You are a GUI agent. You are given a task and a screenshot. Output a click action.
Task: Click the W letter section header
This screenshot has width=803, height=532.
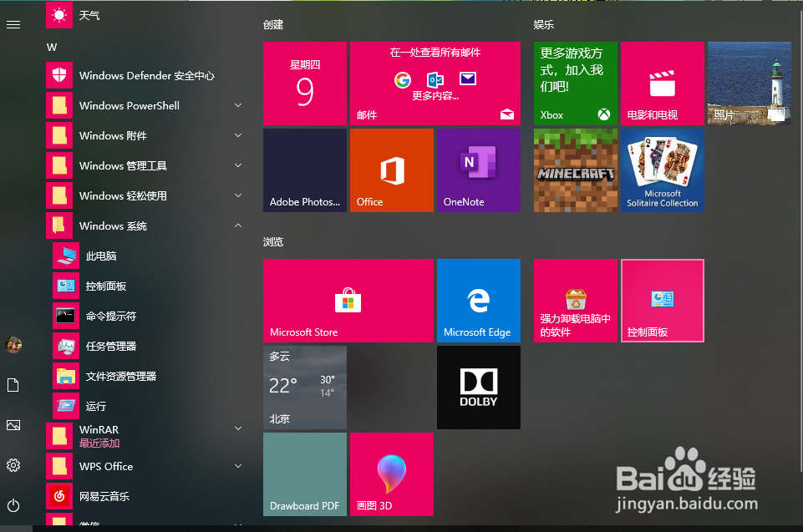coord(52,47)
